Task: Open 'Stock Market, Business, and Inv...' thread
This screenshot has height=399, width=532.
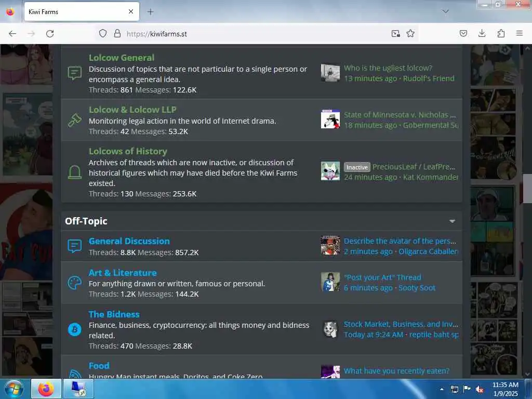Action: pyautogui.click(x=401, y=324)
